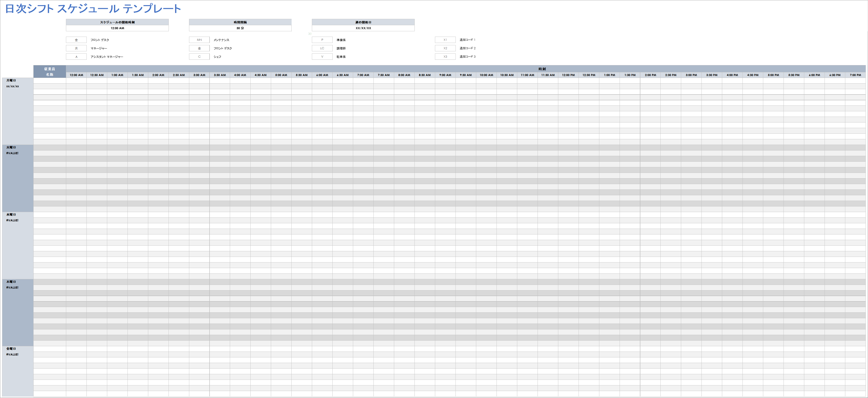This screenshot has height=398, width=868.
Task: Click the 追加コード 1 label
Action: pos(467,40)
